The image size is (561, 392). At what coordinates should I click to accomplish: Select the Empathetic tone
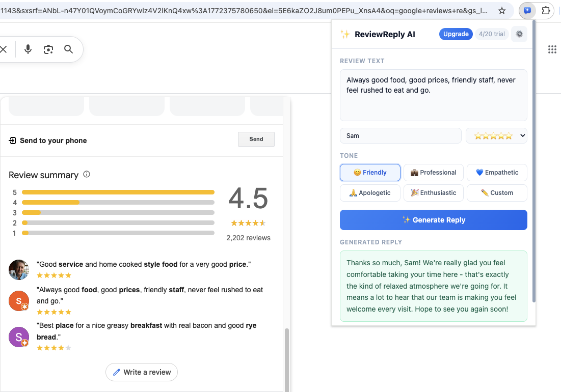[497, 172]
